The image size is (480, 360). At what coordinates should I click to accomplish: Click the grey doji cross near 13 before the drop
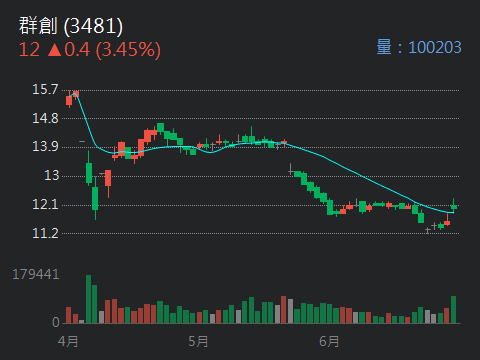[x=291, y=170]
